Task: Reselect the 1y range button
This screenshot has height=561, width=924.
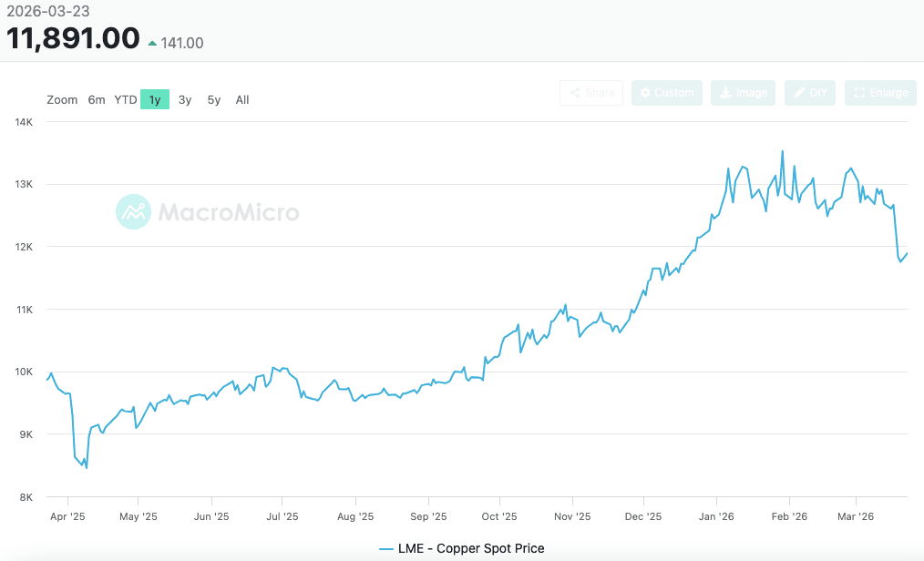Action: pyautogui.click(x=155, y=99)
